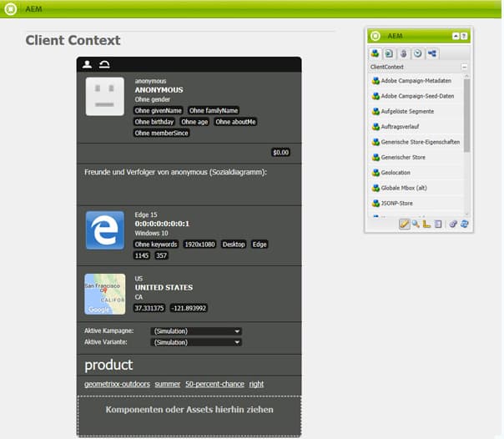Click the Adobe Campaign-Metadaten component icon
The width and height of the screenshot is (504, 439).
pos(375,81)
